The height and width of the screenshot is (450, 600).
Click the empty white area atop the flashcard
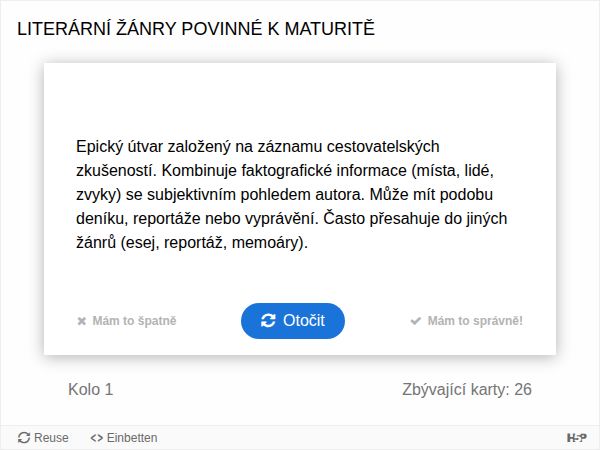(300, 95)
